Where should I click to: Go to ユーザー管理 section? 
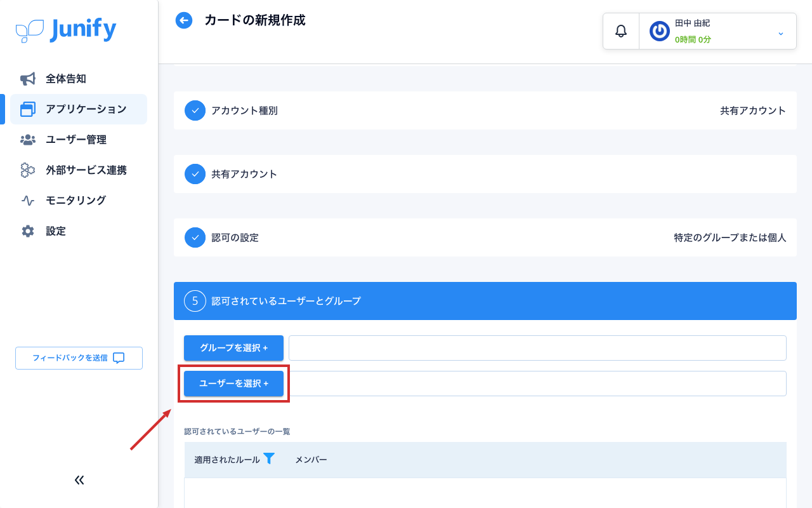click(79, 140)
